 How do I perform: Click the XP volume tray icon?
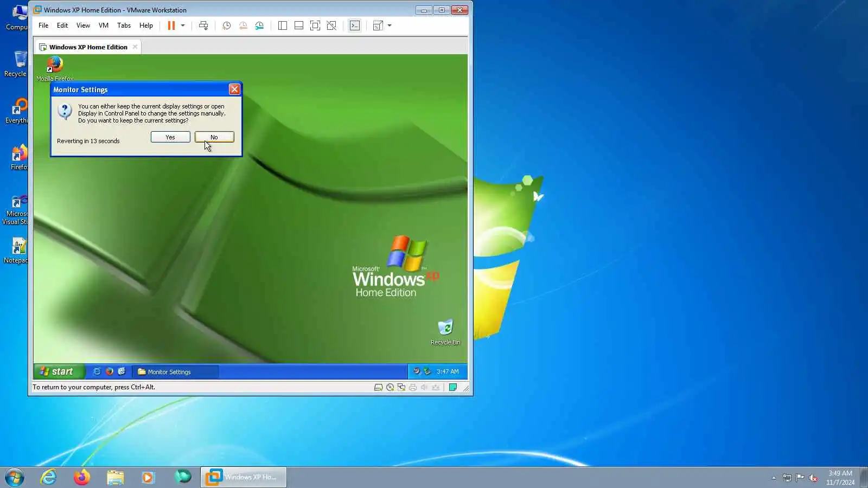[x=417, y=371]
